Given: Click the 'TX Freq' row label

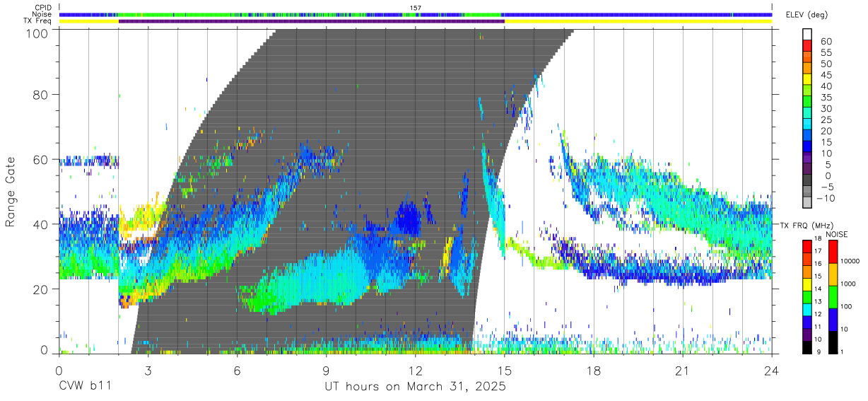Looking at the screenshot, I should (x=39, y=21).
